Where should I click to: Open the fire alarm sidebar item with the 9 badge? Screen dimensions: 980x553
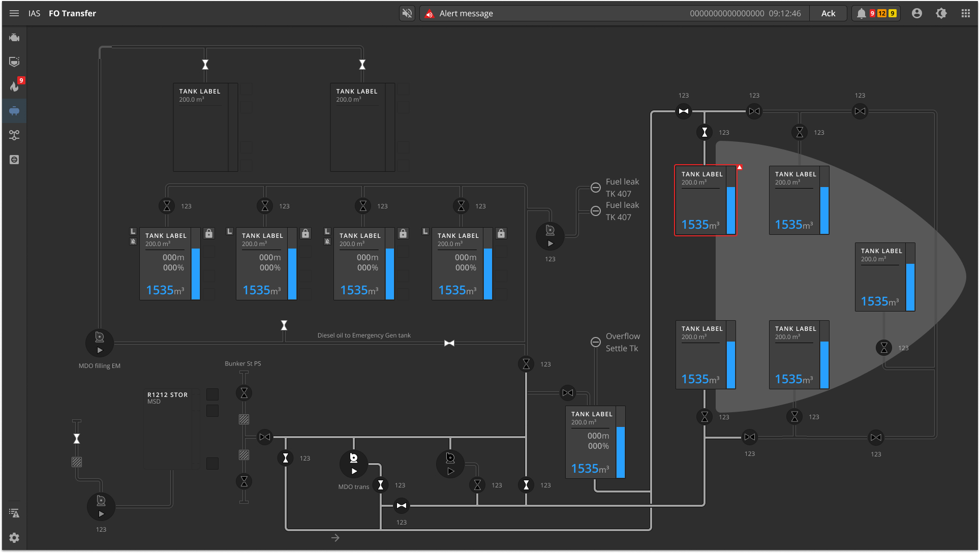click(x=14, y=86)
